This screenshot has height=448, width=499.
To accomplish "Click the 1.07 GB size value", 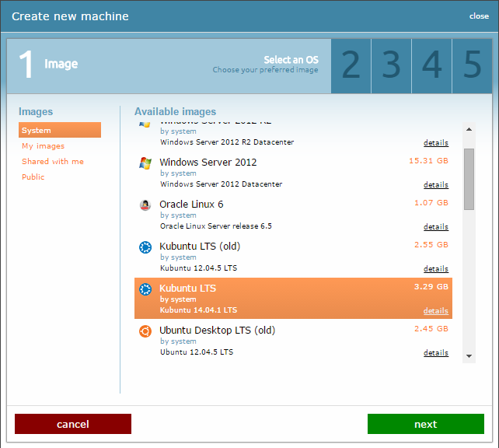I will click(x=431, y=203).
